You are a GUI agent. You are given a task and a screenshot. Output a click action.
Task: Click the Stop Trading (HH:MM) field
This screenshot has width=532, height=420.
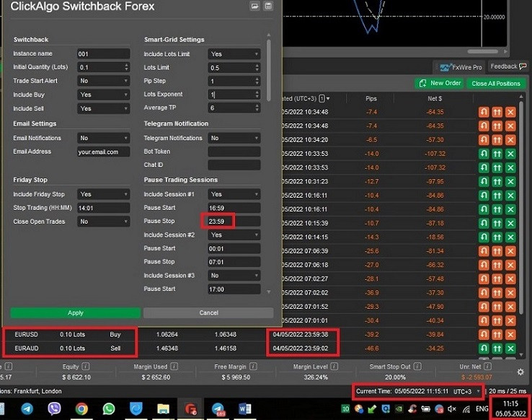[x=104, y=208]
